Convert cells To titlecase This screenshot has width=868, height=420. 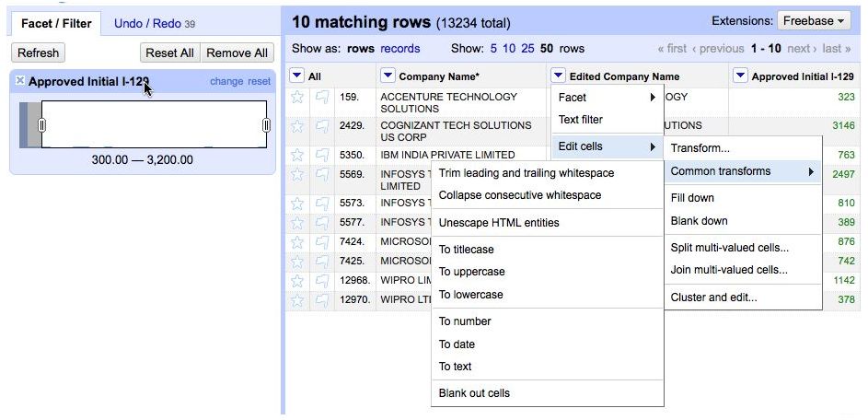point(547,250)
